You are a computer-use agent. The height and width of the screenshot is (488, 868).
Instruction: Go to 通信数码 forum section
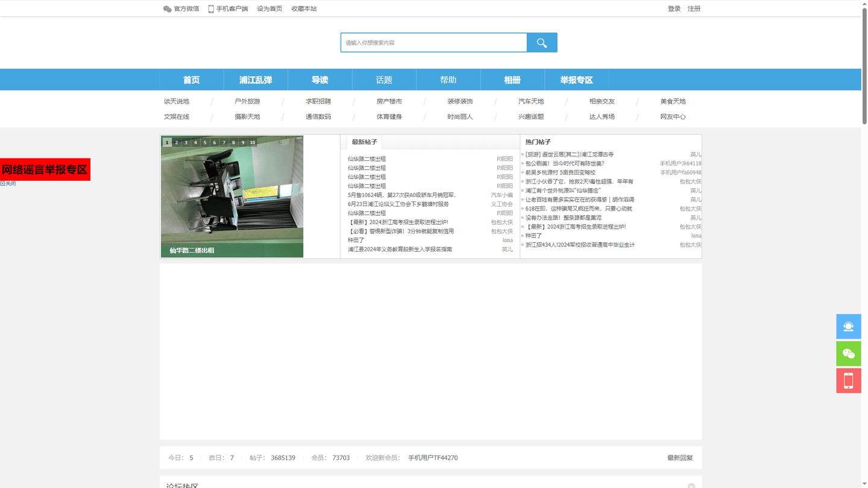click(x=318, y=117)
